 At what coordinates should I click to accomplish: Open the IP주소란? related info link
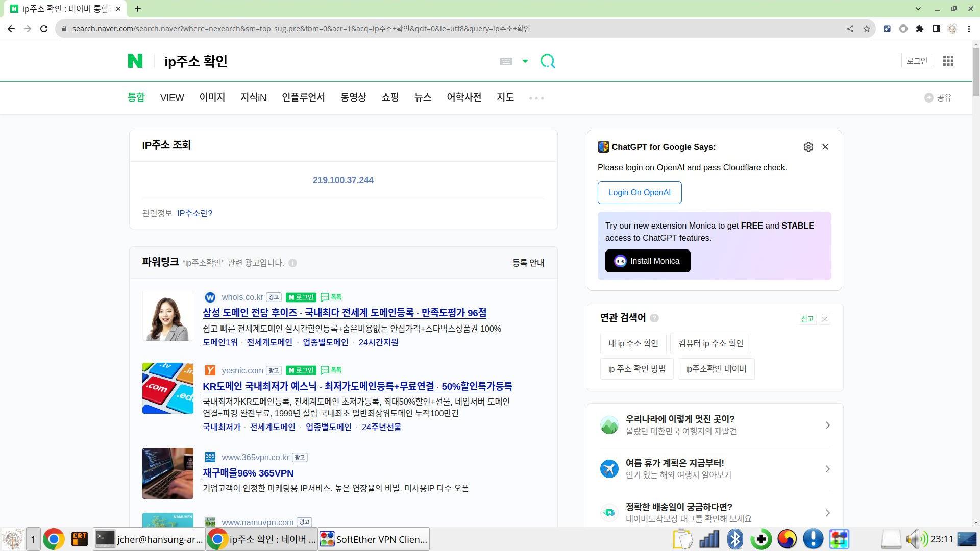pos(194,213)
